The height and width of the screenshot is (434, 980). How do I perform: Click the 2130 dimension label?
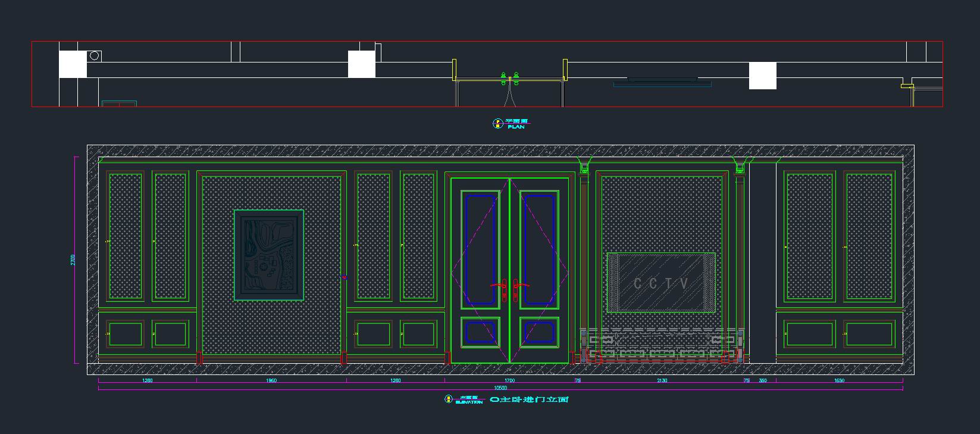(662, 380)
